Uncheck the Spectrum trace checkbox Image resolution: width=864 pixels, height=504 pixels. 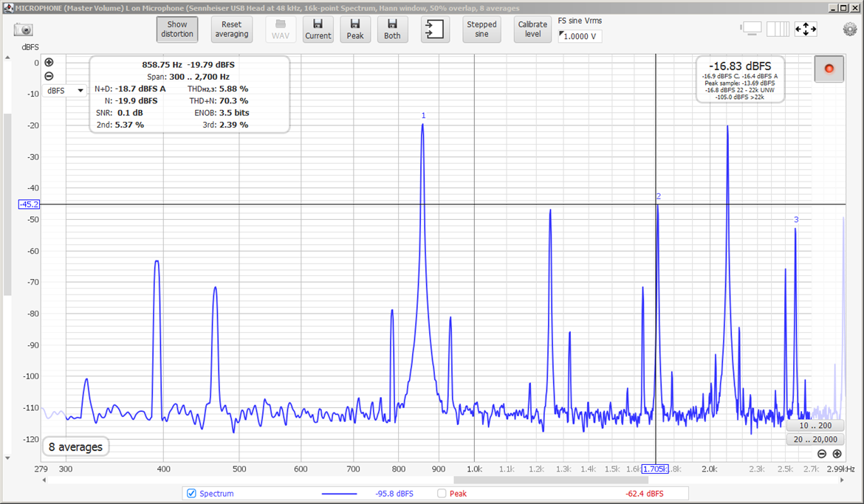click(191, 493)
